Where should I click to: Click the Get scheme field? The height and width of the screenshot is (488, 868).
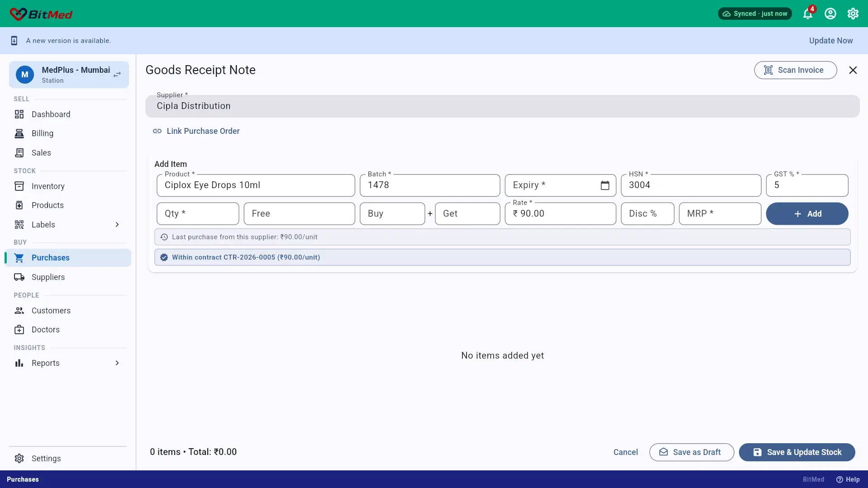pos(467,214)
